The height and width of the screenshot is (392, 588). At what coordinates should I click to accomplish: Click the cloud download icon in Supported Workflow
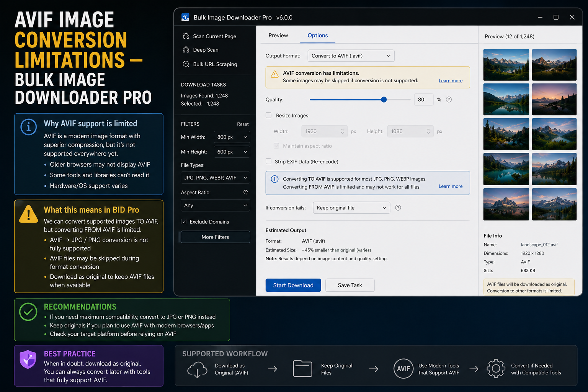click(x=197, y=369)
